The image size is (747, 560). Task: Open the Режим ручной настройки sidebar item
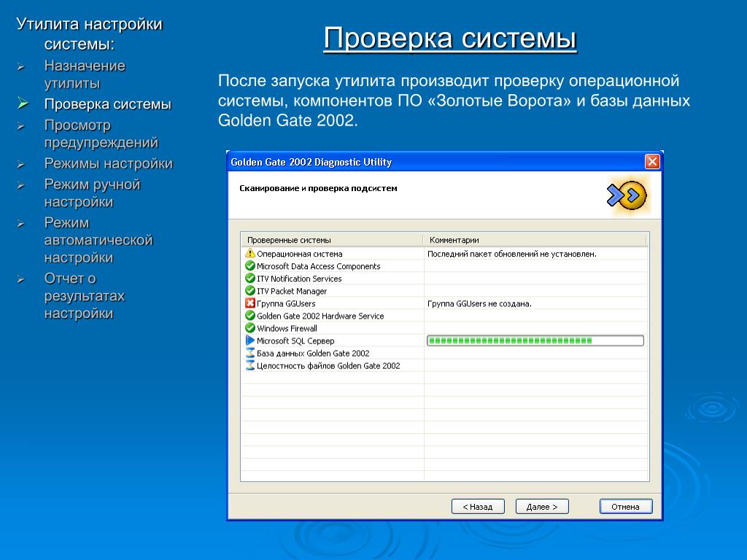93,192
